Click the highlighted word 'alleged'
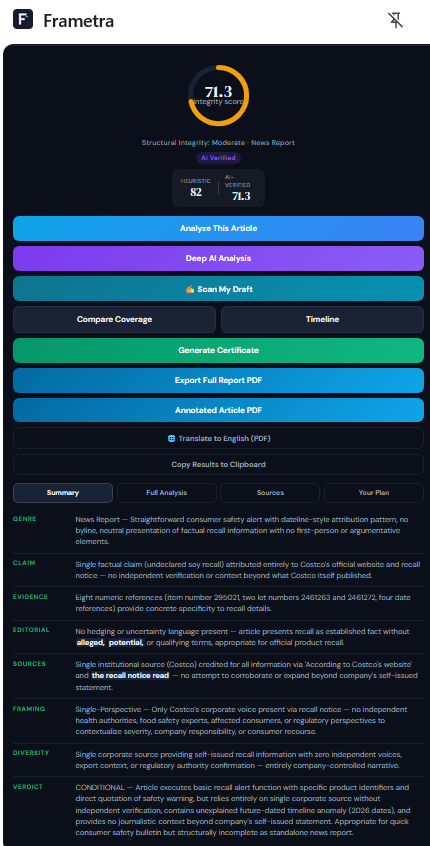 pyautogui.click(x=90, y=642)
